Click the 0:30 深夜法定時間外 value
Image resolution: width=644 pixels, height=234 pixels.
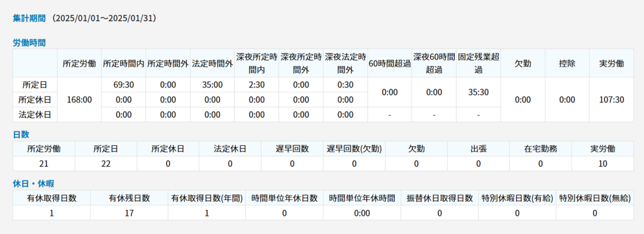pos(345,84)
